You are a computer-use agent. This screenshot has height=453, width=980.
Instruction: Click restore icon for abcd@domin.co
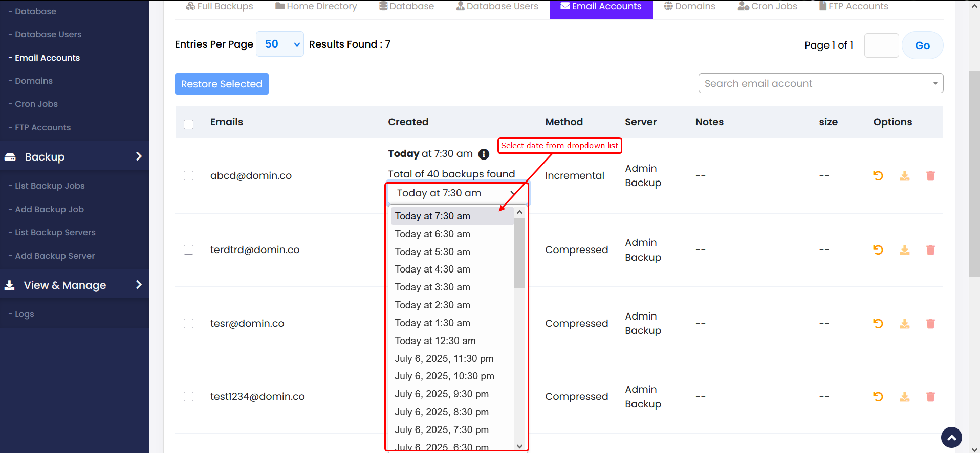click(878, 176)
